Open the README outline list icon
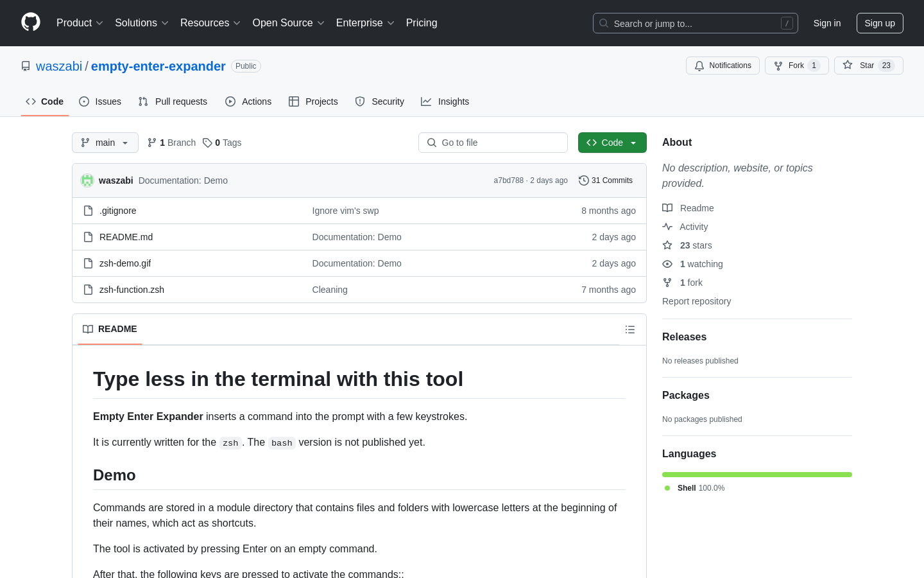Screen dimensions: 924x578 (x=630, y=329)
